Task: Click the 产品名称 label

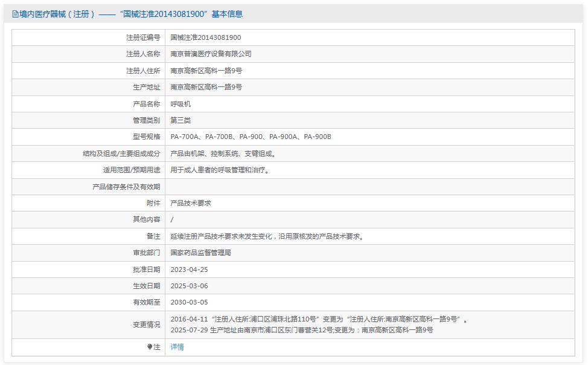Action: click(x=146, y=104)
